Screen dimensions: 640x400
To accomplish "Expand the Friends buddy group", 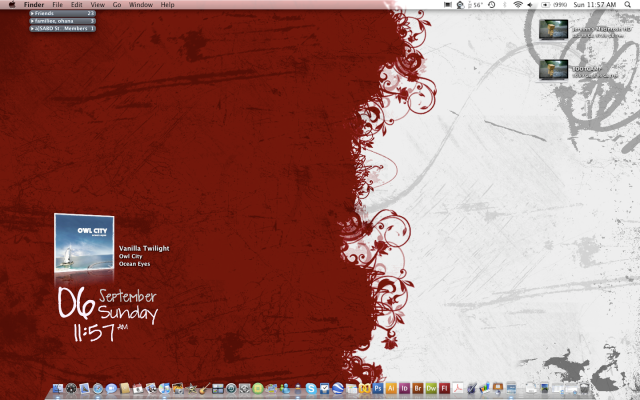I will pos(33,13).
